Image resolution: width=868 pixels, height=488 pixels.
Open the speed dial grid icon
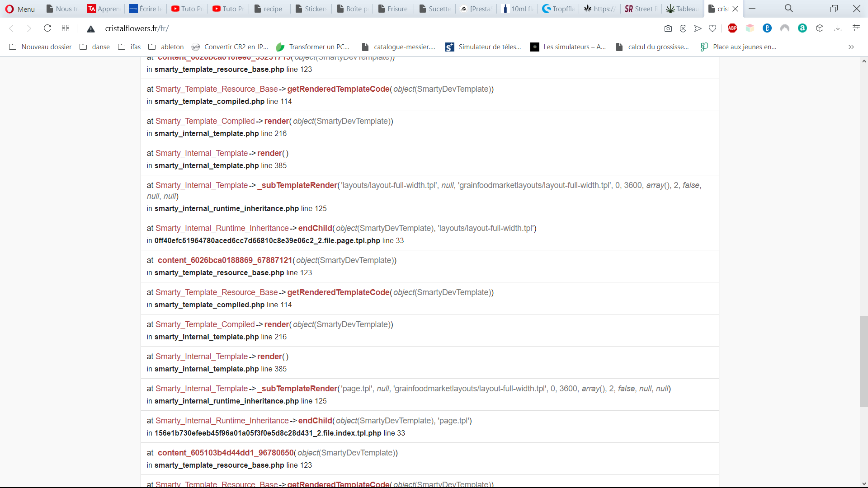[x=66, y=28]
